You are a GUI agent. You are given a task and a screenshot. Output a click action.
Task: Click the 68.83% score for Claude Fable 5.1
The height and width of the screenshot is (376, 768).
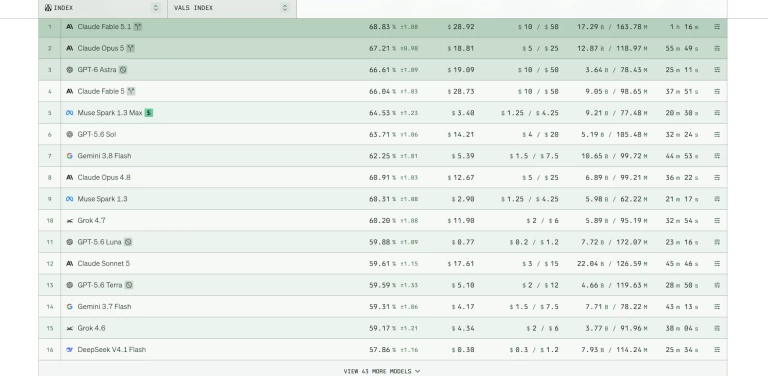click(x=383, y=27)
